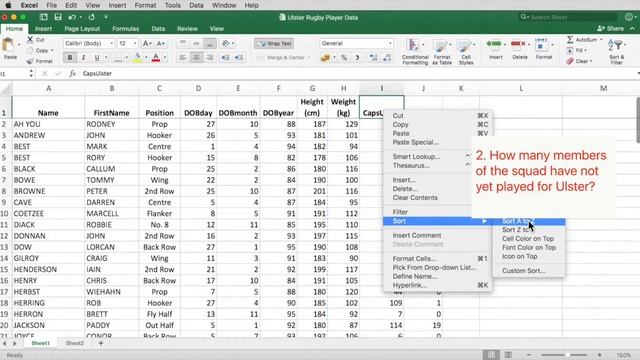Viewport: 640px width, 360px height.
Task: Switch to Sheet2 tab
Action: 75,343
